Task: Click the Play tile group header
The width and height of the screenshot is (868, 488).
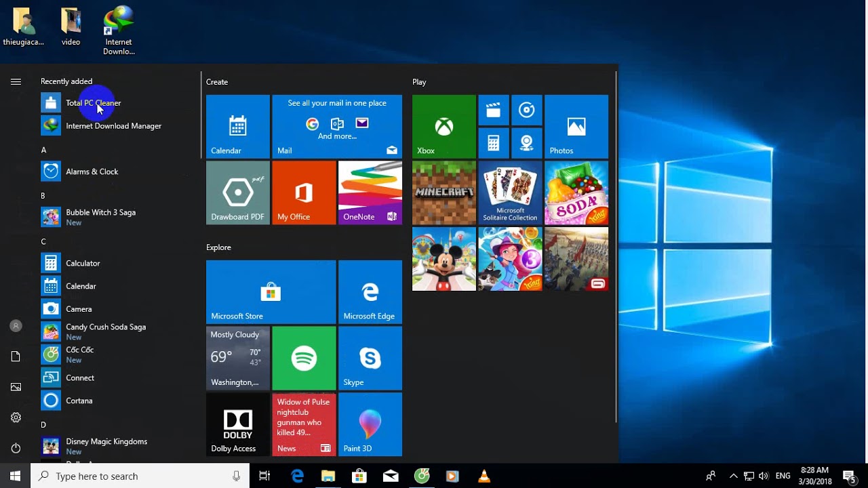Action: pos(419,82)
